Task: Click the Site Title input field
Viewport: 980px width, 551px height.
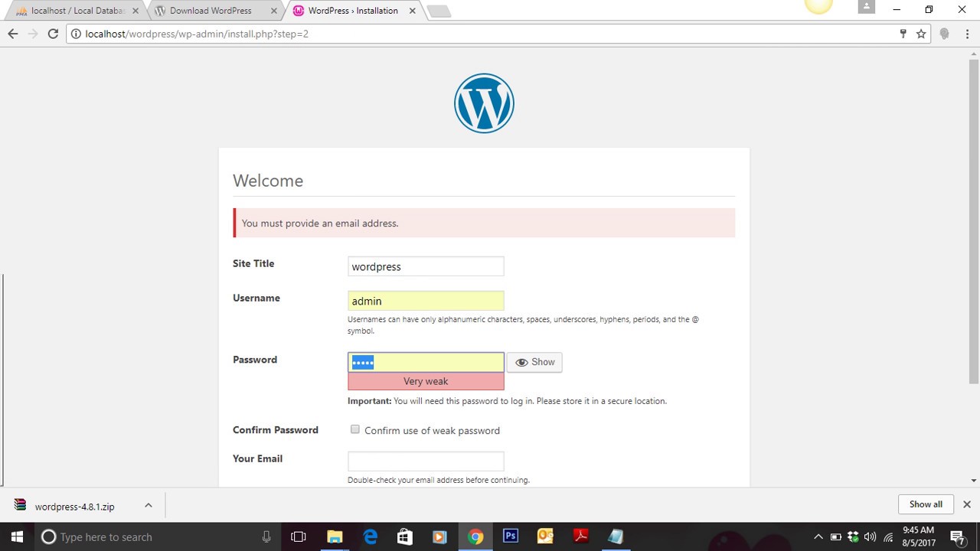Action: [426, 266]
